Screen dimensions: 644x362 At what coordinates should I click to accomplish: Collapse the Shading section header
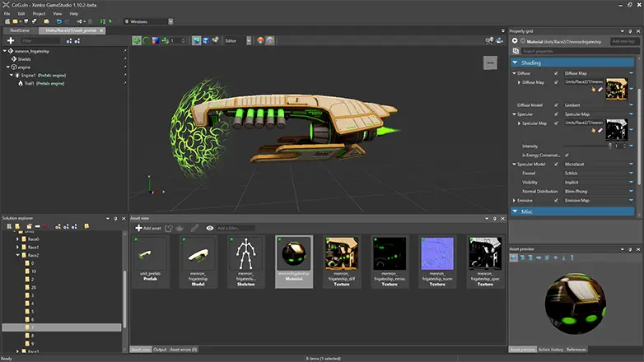click(x=572, y=63)
